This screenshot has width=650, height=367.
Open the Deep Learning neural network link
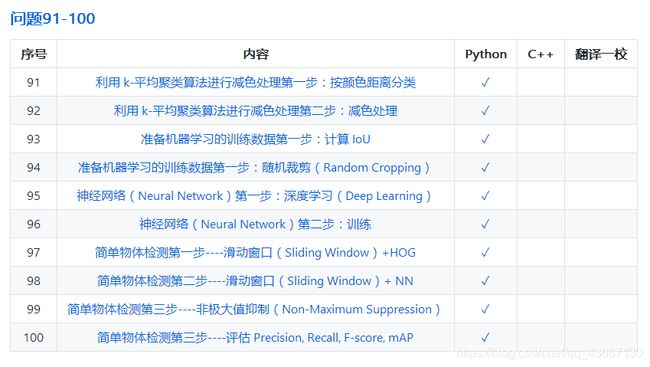[254, 196]
